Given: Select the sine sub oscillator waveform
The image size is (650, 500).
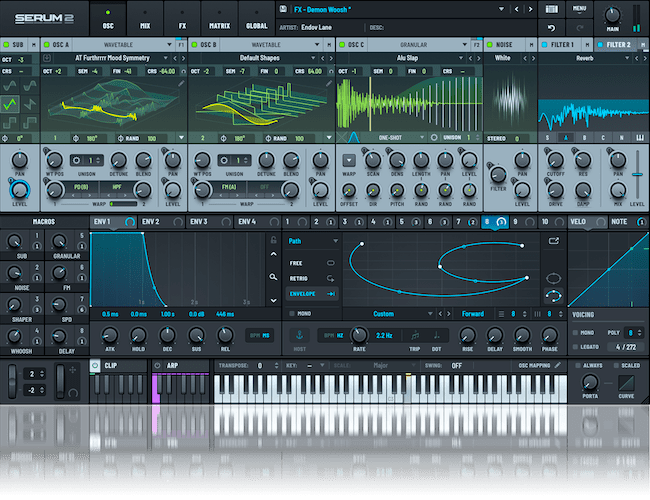Looking at the screenshot, I should click(x=10, y=86).
